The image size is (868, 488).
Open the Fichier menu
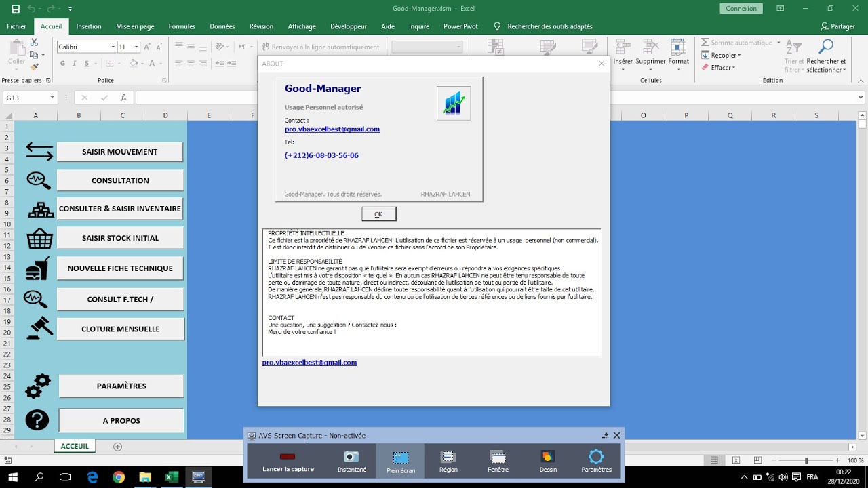click(16, 26)
